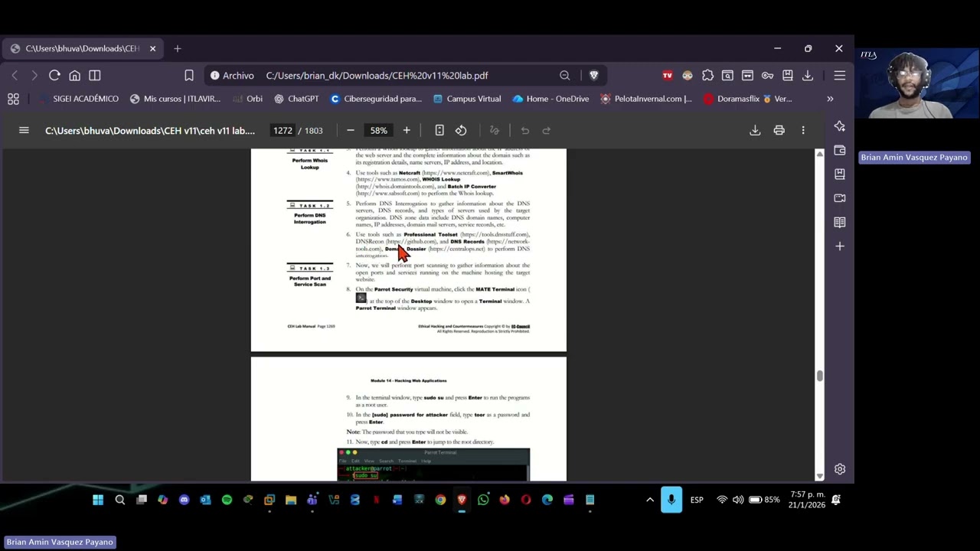Zoom in the PDF with plus button
Viewport: 980px width, 551px height.
407,131
